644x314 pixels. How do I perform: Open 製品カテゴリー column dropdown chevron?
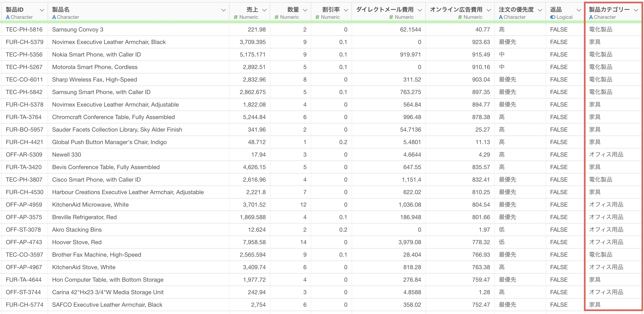coord(636,10)
